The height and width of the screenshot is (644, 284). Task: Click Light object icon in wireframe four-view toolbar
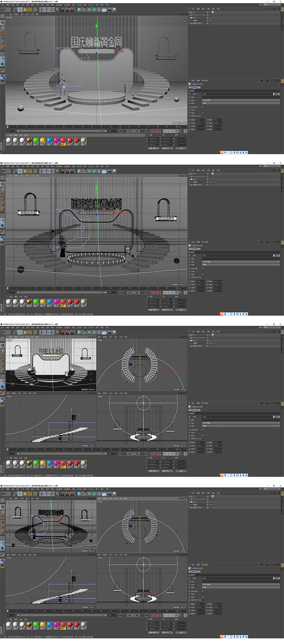114,493
